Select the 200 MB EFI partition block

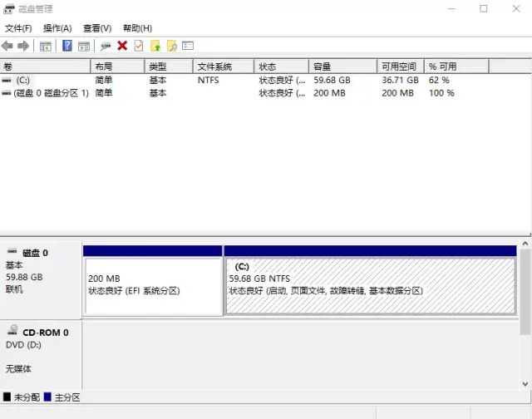pyautogui.click(x=153, y=286)
